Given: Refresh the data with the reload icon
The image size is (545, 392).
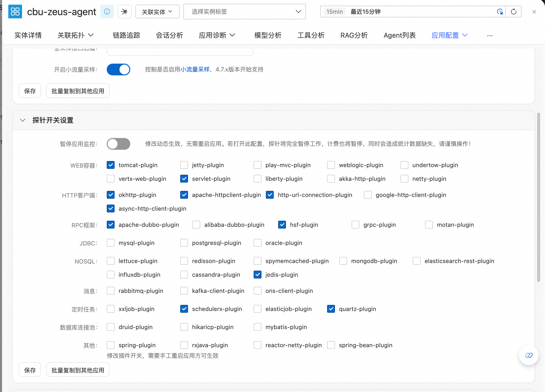Looking at the screenshot, I should coord(514,12).
